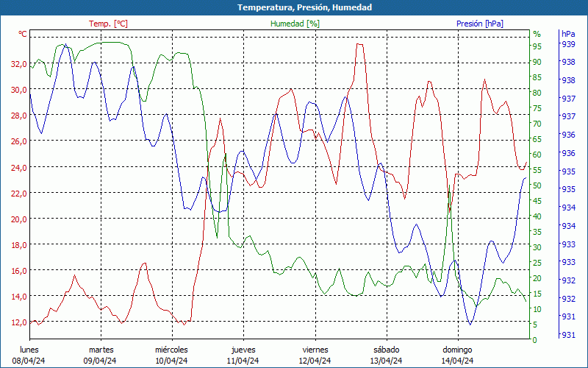
Task: Click the 14,0 temperature axis value
Action: click(x=19, y=297)
